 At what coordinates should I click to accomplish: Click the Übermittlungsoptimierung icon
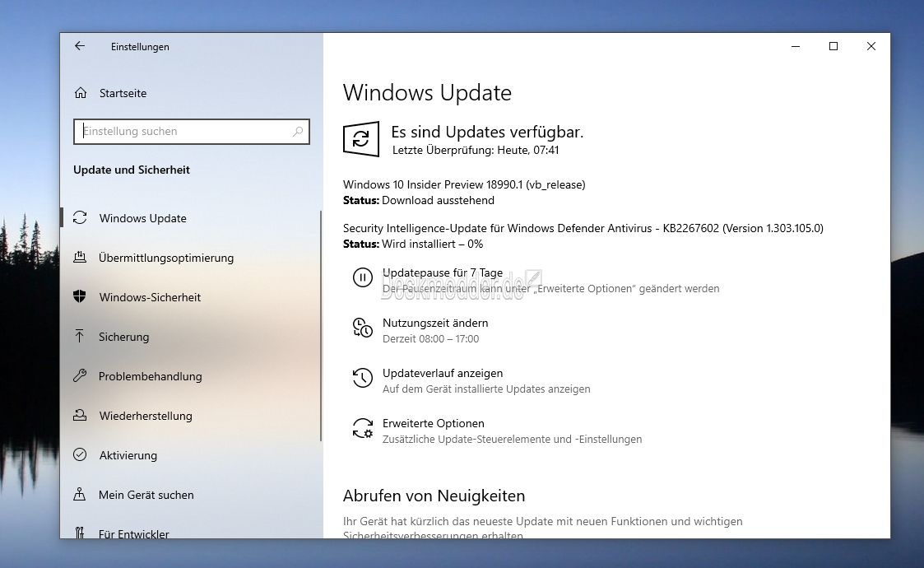(x=80, y=257)
